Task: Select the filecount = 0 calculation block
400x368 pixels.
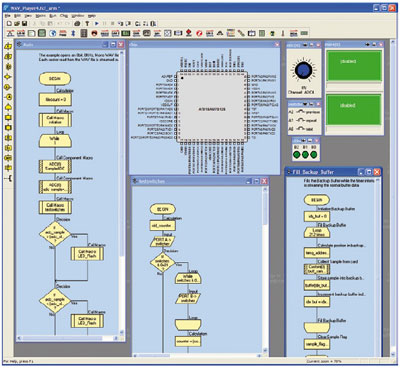Action: click(x=55, y=100)
